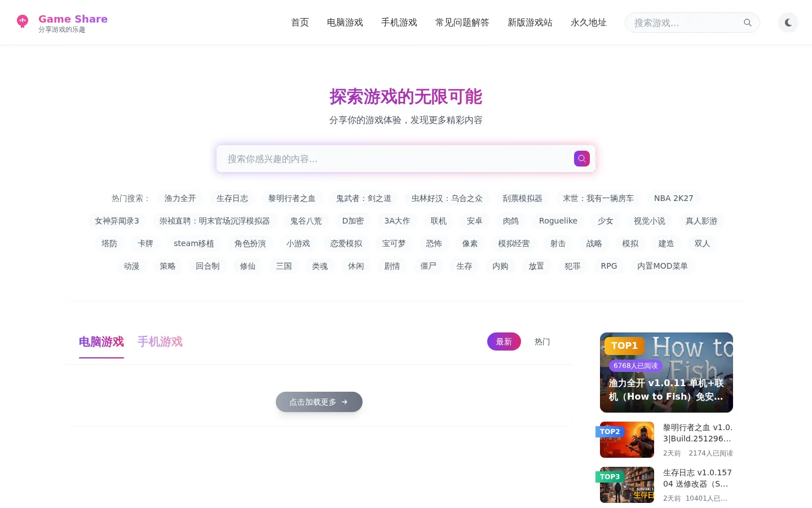Switch to the 手机游戏 content tab
Image resolution: width=812 pixels, height=508 pixels.
[160, 341]
